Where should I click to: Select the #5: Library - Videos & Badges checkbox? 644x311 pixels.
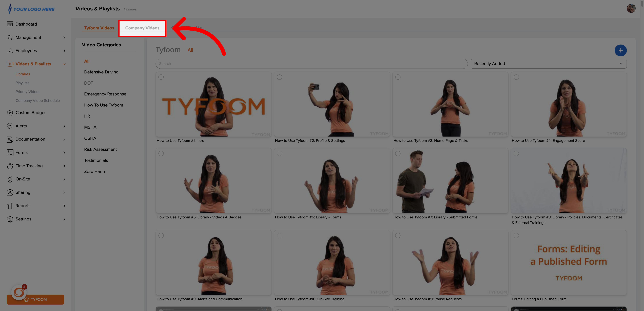(x=161, y=153)
